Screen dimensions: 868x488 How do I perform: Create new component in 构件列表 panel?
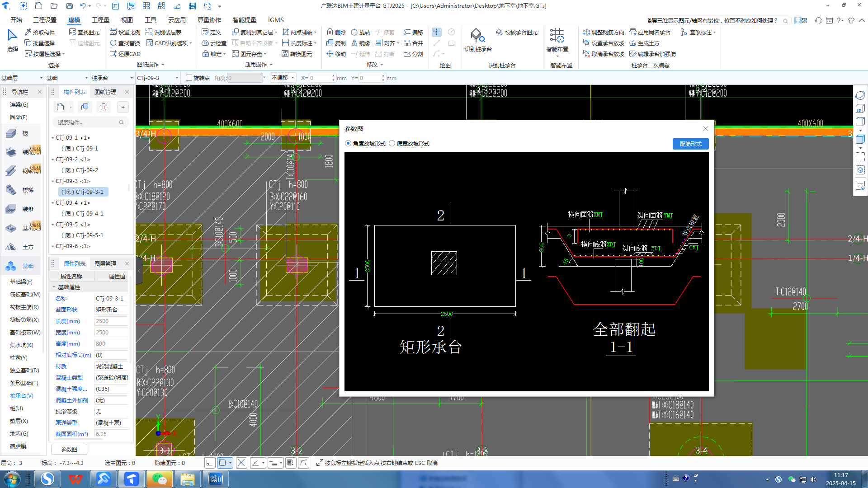(61, 107)
